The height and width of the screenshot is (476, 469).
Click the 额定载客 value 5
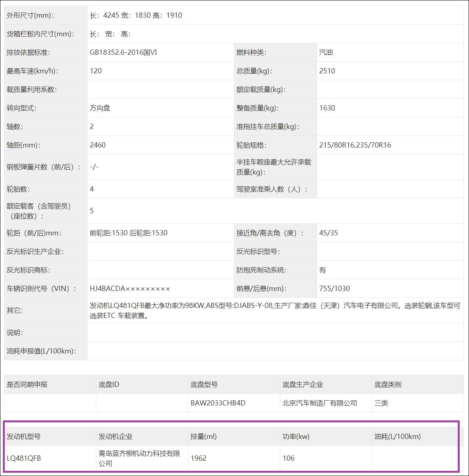(x=92, y=210)
